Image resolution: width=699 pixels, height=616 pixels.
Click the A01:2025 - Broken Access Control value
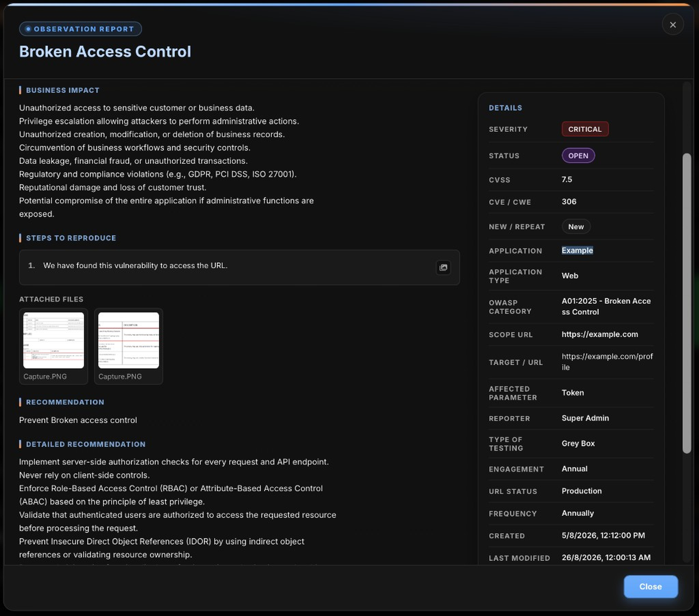pos(606,306)
